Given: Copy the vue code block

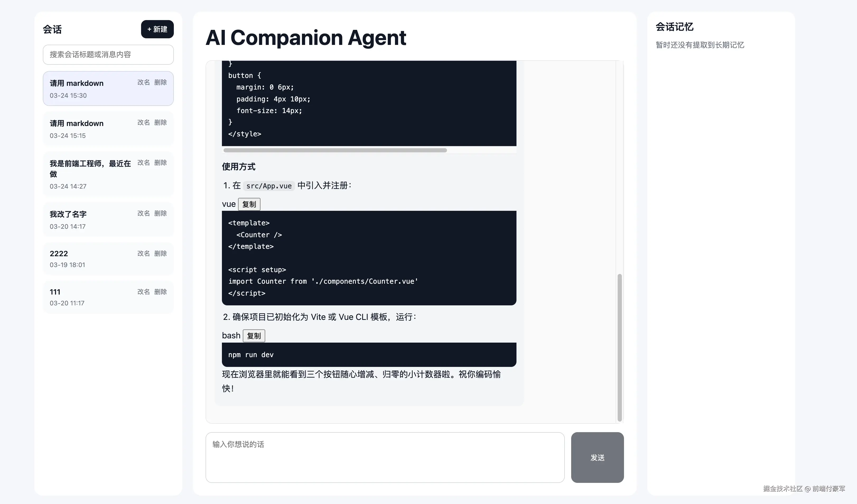Looking at the screenshot, I should point(249,204).
